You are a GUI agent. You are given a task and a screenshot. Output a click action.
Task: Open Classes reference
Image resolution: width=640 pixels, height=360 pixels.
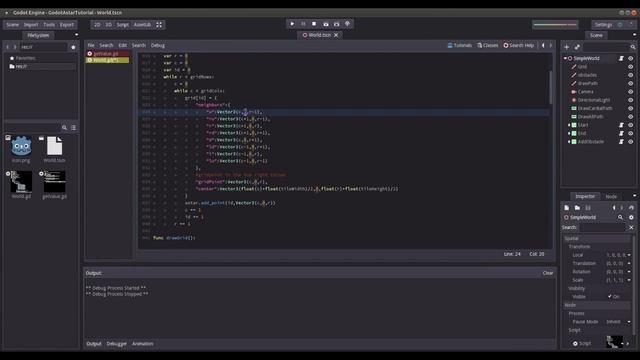pyautogui.click(x=488, y=45)
